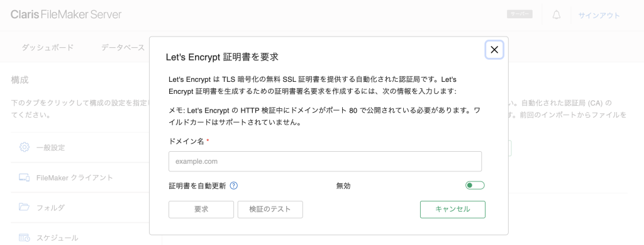
Task: Focus the ドメイン名 input field
Action: tap(325, 162)
